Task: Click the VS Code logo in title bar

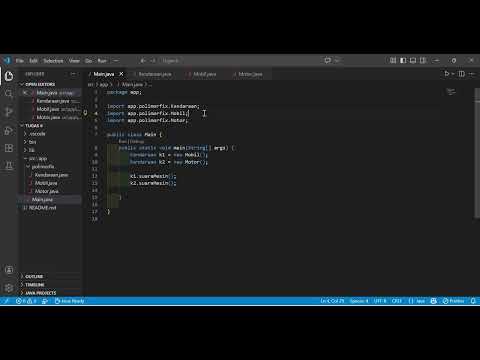Action: 7,60
